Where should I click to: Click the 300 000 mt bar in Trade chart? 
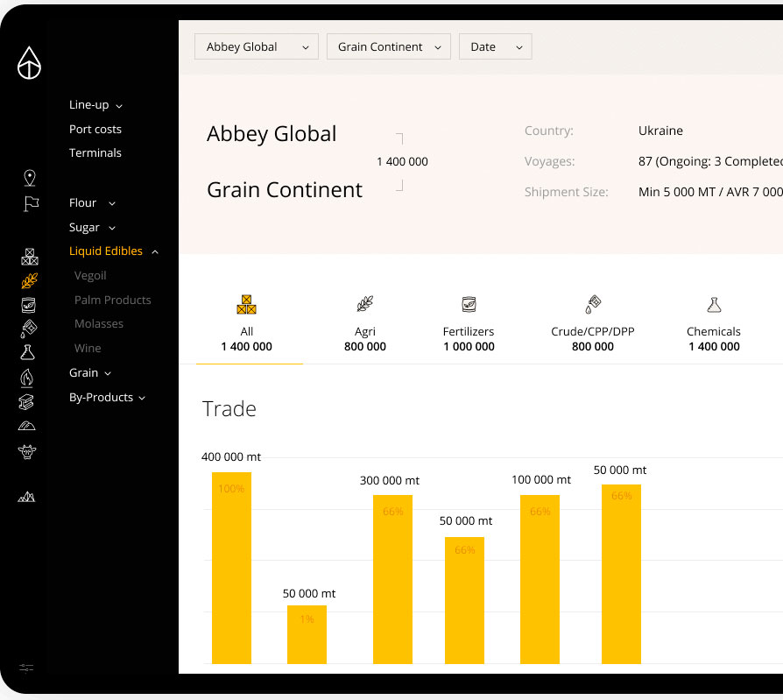(393, 579)
